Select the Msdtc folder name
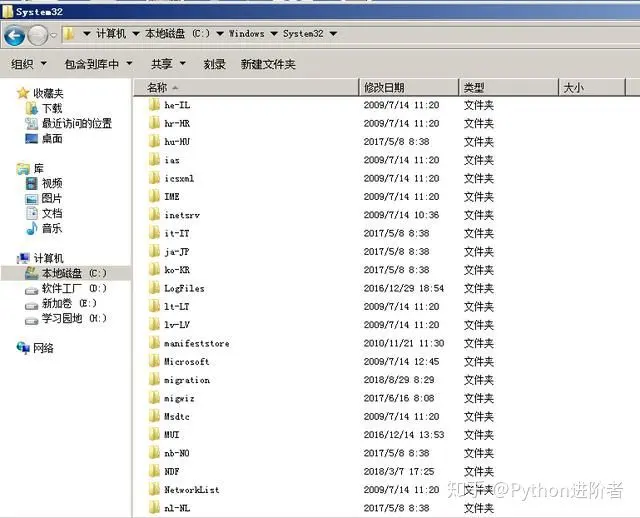 tap(177, 417)
